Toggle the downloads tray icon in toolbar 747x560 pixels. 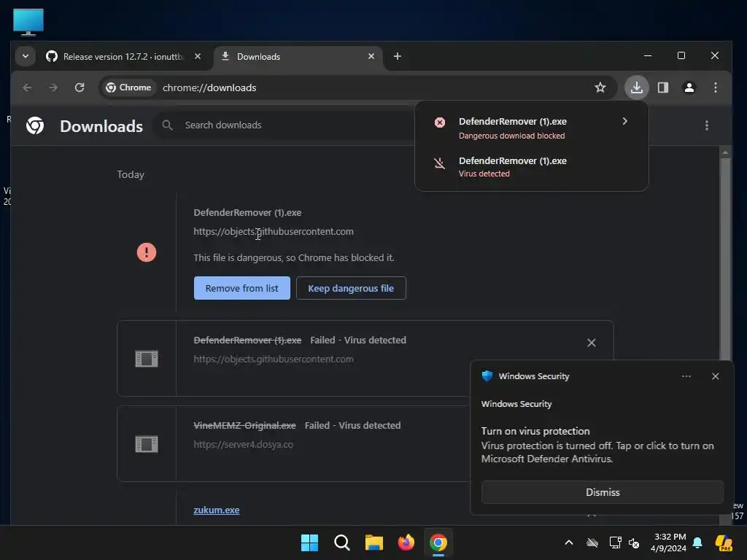[636, 87]
